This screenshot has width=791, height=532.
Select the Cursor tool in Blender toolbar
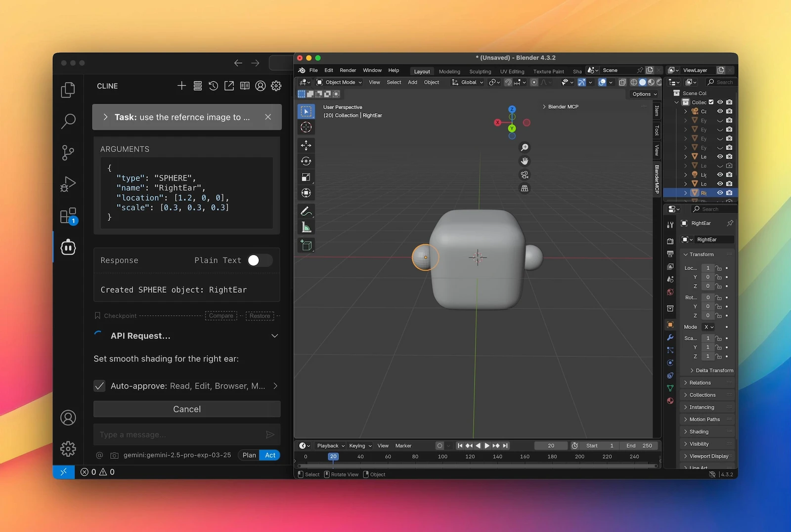[306, 127]
